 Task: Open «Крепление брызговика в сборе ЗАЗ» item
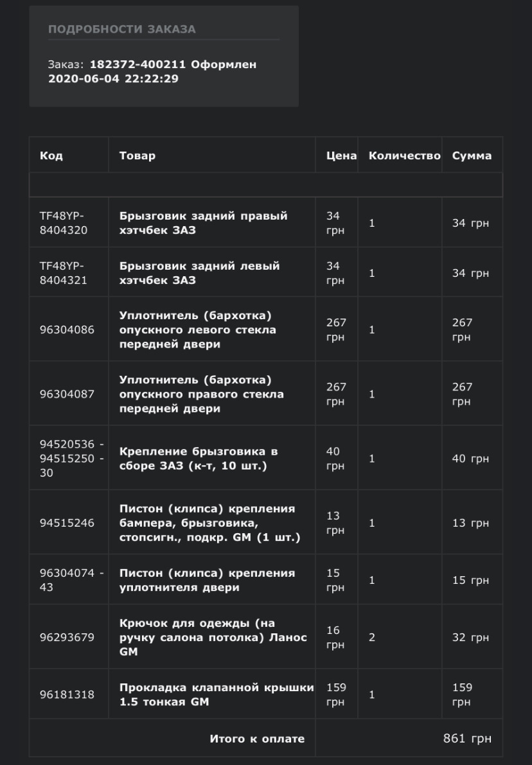click(198, 459)
